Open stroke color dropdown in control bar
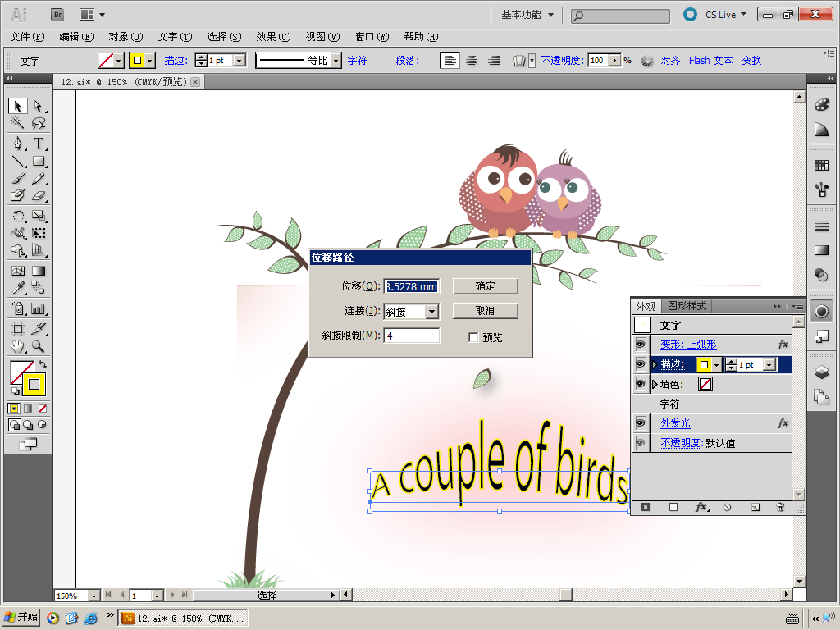This screenshot has height=630, width=840. (x=150, y=61)
